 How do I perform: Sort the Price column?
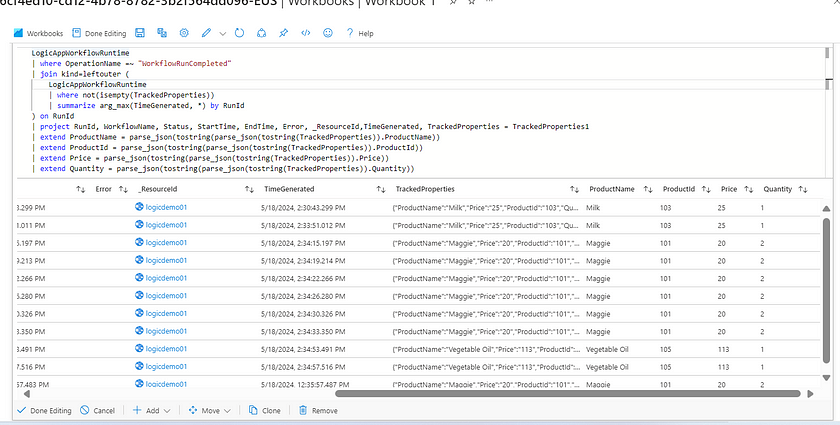coord(749,189)
